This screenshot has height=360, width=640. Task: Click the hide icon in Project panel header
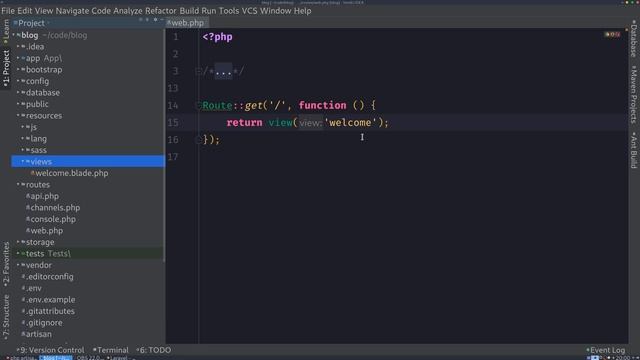pos(162,20)
